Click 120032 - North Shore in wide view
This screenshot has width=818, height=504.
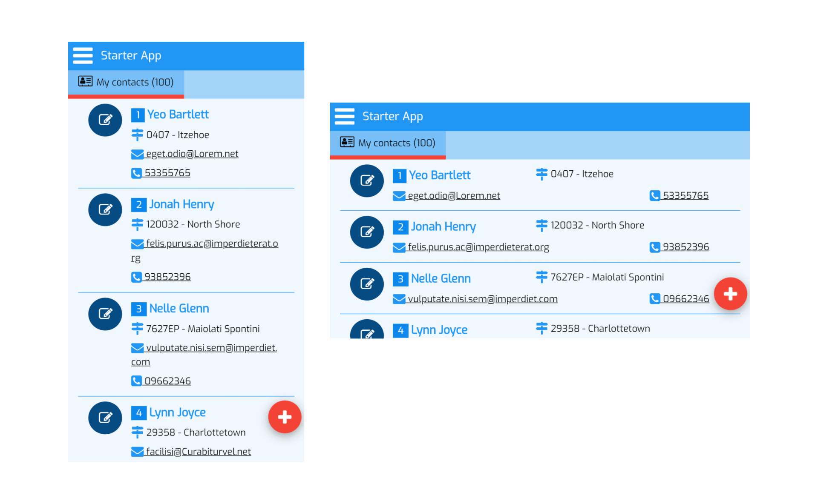tap(597, 226)
